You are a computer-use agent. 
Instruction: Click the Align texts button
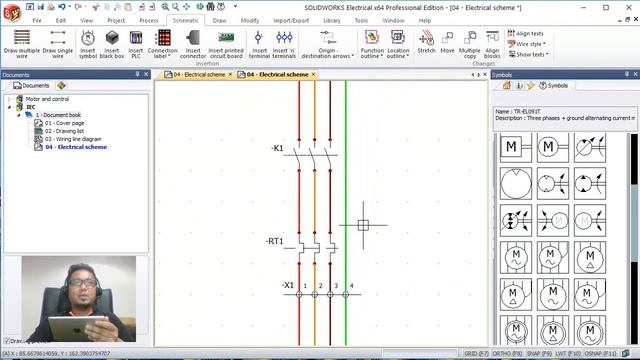point(525,33)
